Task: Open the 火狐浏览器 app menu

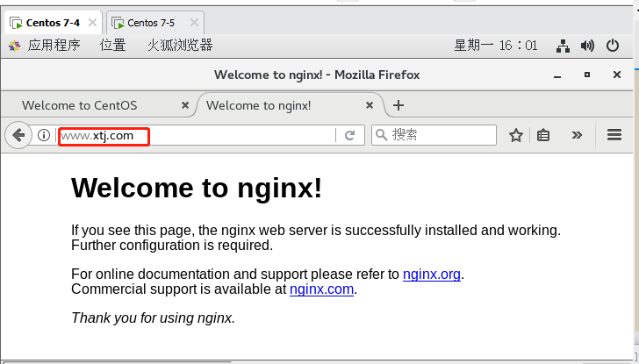Action: click(180, 46)
